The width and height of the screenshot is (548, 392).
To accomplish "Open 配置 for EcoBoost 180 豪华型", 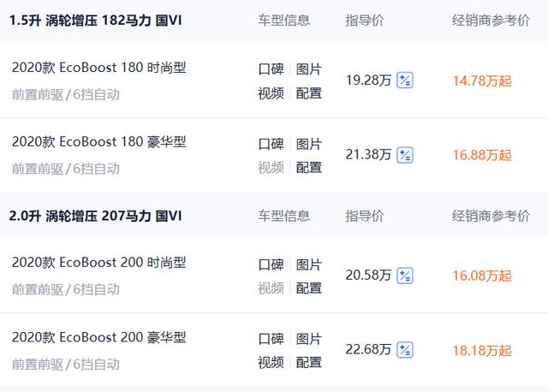I will point(308,168).
